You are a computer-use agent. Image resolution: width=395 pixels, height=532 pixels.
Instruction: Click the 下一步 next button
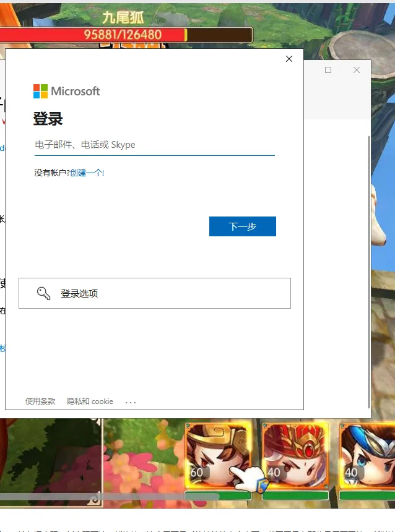tap(243, 226)
